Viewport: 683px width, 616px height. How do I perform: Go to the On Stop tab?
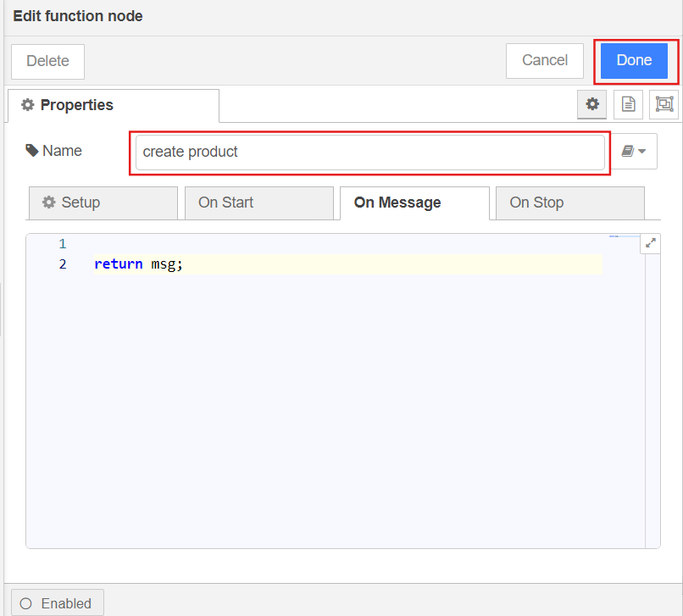(569, 203)
